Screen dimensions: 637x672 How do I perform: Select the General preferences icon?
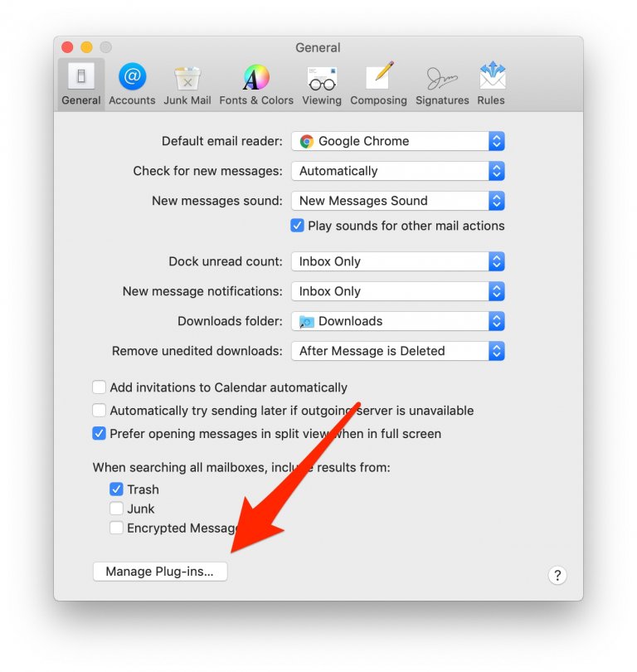pyautogui.click(x=81, y=76)
